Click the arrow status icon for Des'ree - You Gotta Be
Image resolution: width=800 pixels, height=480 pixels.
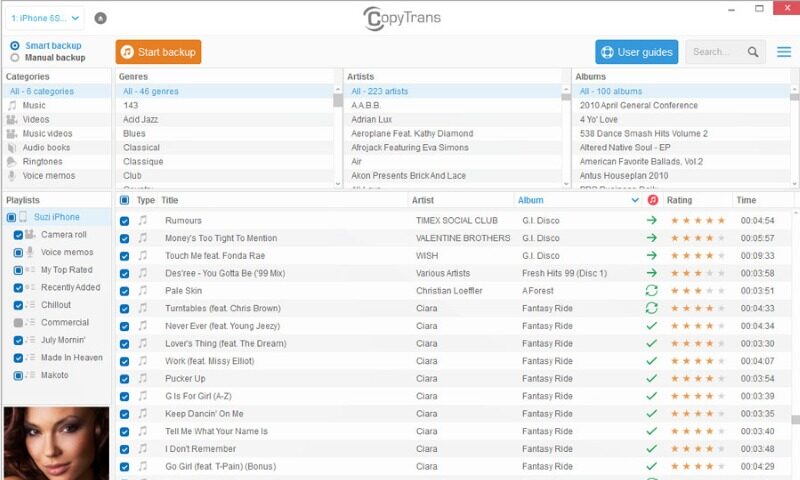coord(652,273)
